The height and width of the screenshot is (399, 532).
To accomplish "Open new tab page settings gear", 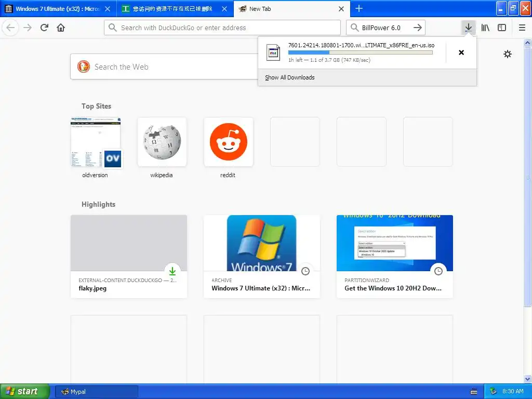I will tap(508, 54).
